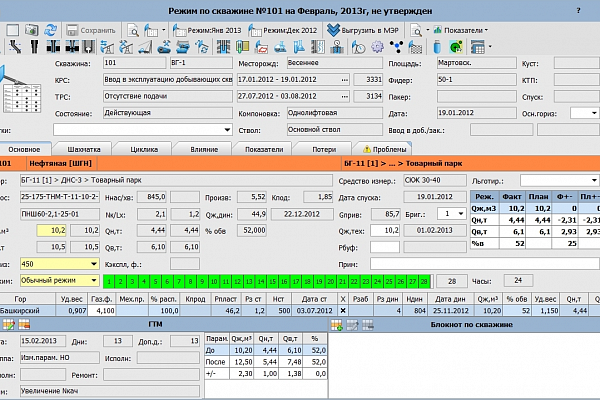Viewport: 600px width, 400px height.
Task: Click ellipsis button beside КРС dates
Action: pyautogui.click(x=345, y=80)
